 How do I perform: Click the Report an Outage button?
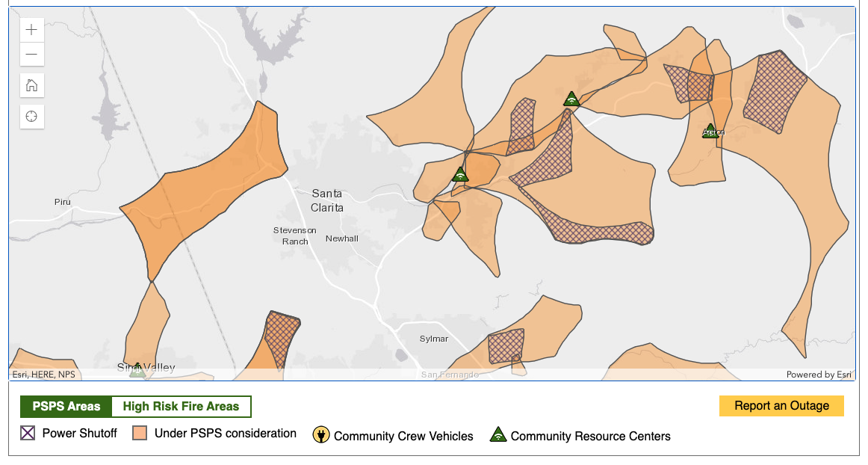(x=781, y=406)
